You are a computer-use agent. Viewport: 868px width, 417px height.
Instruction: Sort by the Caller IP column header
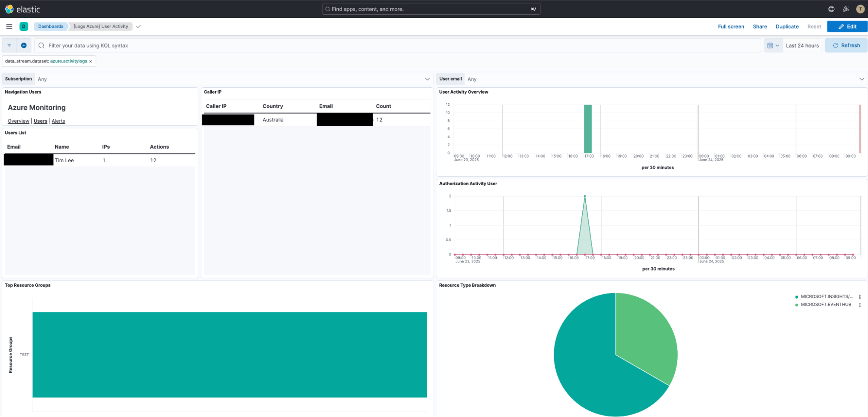(x=216, y=106)
